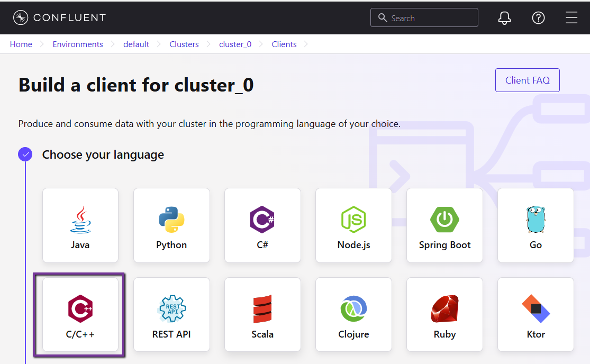Select the REST API tile
The width and height of the screenshot is (590, 364).
(171, 315)
